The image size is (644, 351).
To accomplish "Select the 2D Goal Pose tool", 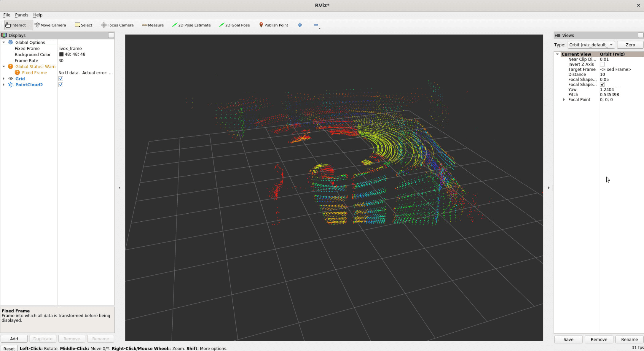I will 234,25.
